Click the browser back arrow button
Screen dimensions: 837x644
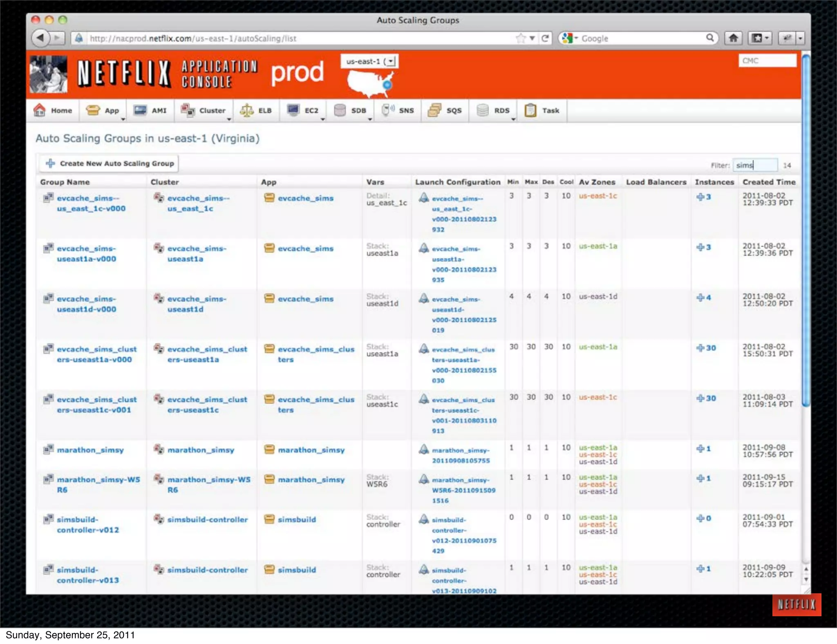40,38
